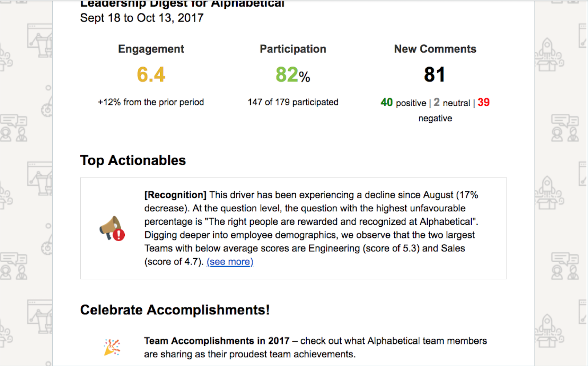
Task: Click the date range Sept 18 to Oct 13
Action: [142, 18]
